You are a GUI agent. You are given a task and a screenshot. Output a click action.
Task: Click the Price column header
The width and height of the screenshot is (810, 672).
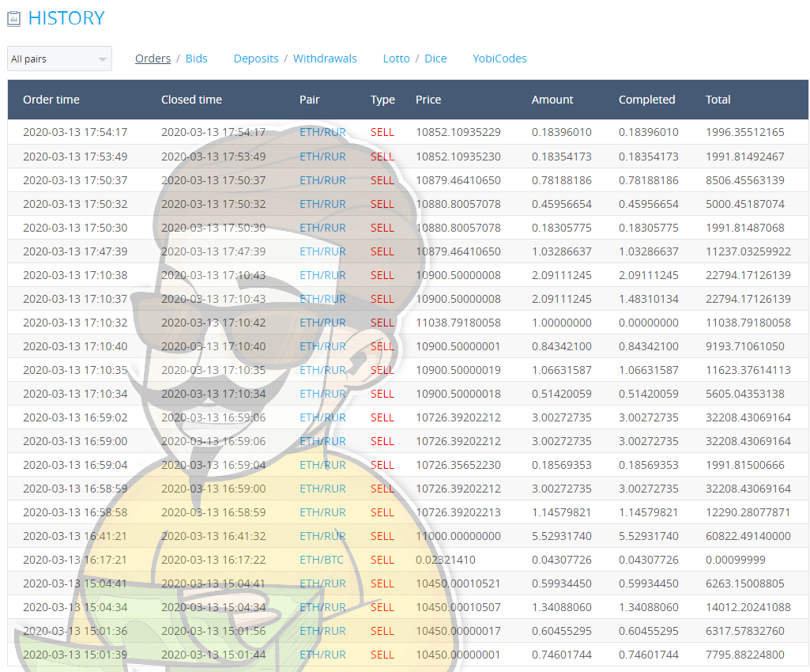(428, 100)
